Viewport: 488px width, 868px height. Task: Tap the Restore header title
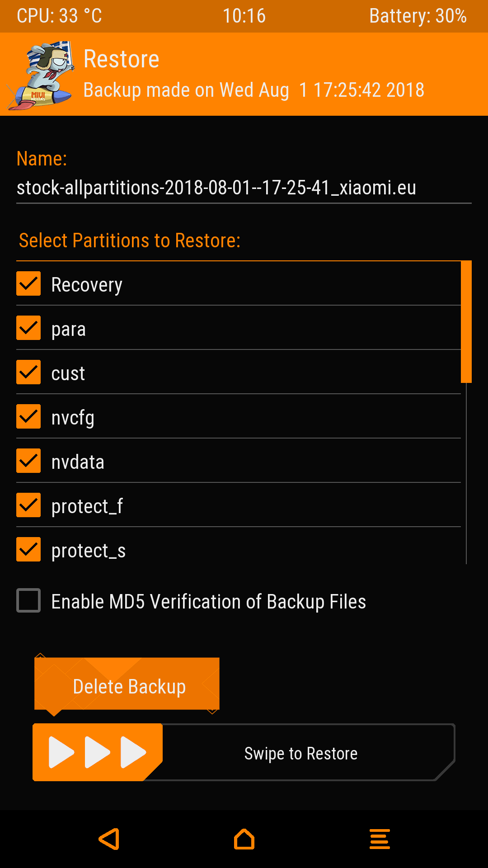pyautogui.click(x=122, y=59)
